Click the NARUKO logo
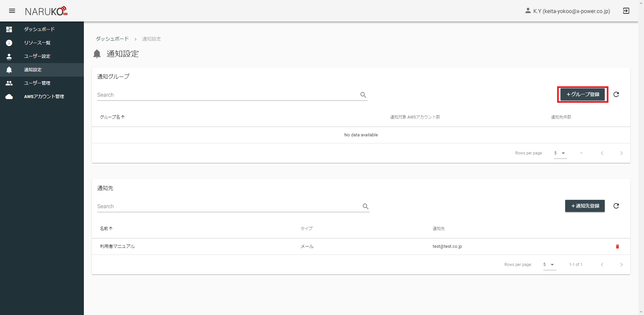 point(46,11)
